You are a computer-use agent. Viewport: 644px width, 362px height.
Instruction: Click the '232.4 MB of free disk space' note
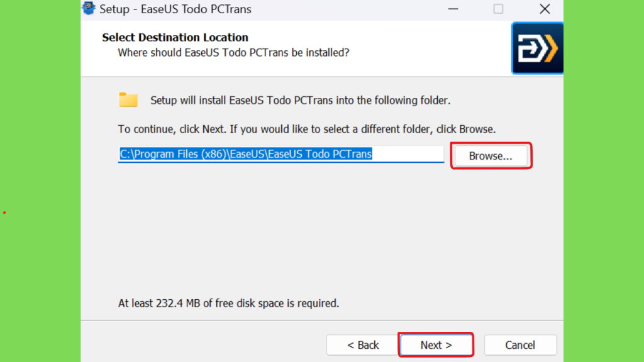pos(228,304)
